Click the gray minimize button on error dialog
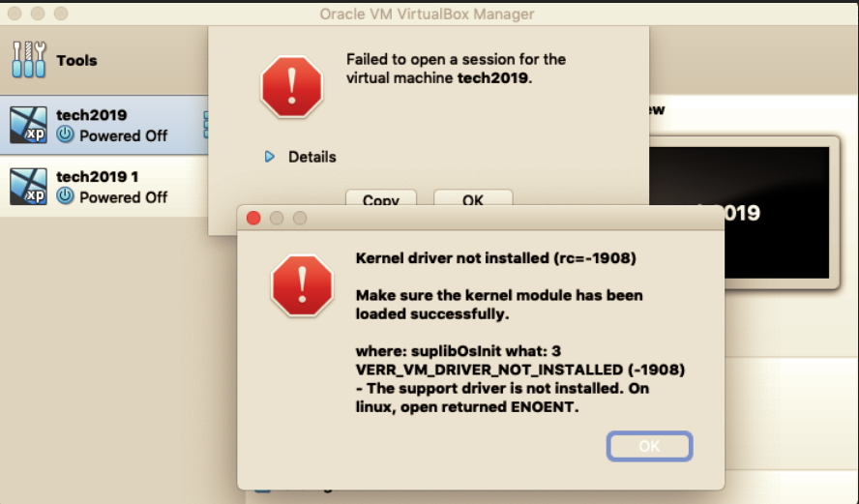 [277, 218]
